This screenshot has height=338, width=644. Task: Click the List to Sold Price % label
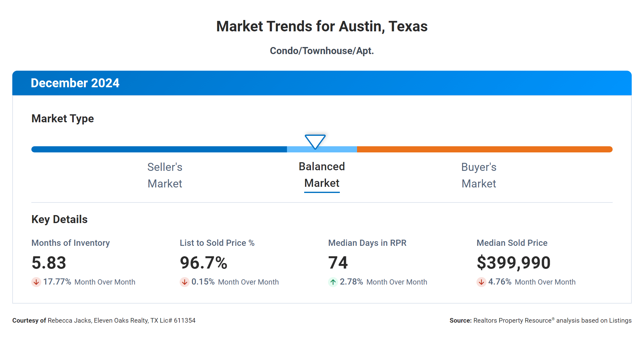pos(217,243)
